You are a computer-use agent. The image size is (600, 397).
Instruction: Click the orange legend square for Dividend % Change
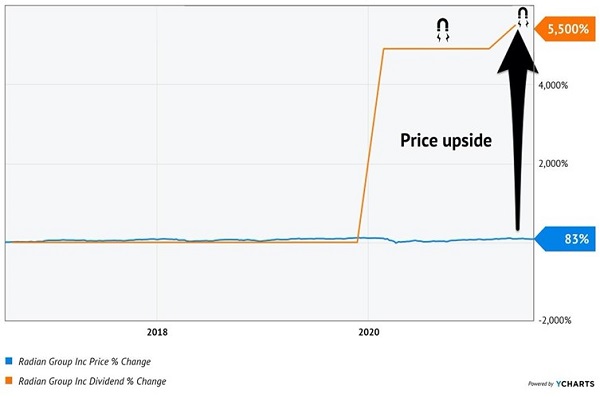pos(9,381)
